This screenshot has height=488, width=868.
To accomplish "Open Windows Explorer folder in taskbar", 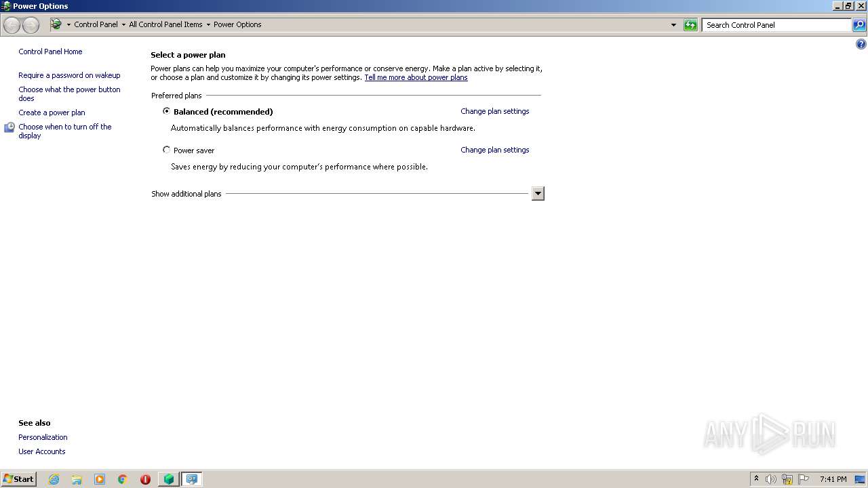I will [x=77, y=479].
